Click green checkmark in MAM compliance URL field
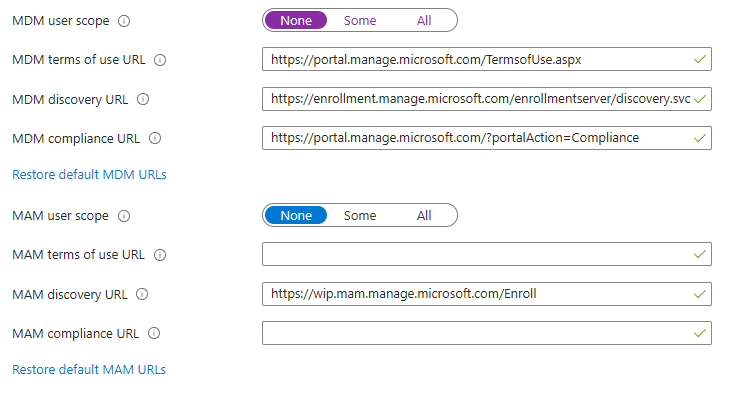 click(x=700, y=333)
